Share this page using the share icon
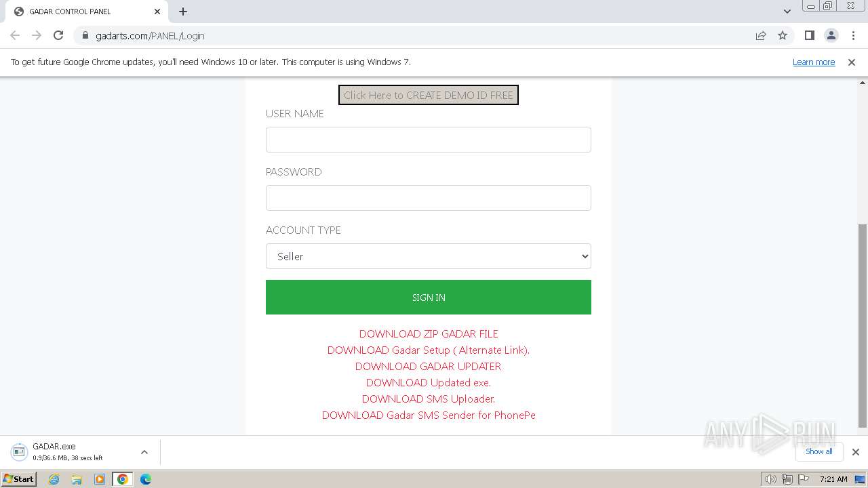The height and width of the screenshot is (488, 868). pyautogui.click(x=761, y=35)
